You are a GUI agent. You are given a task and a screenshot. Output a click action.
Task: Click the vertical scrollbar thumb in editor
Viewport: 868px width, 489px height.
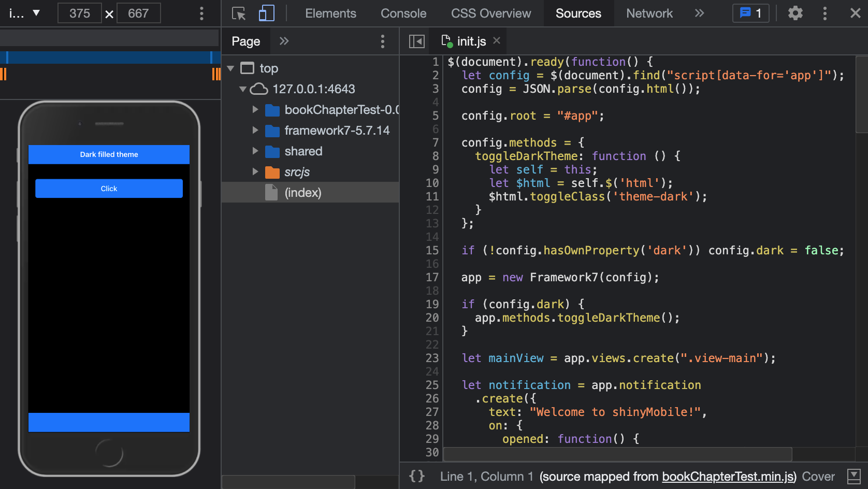coord(862,94)
